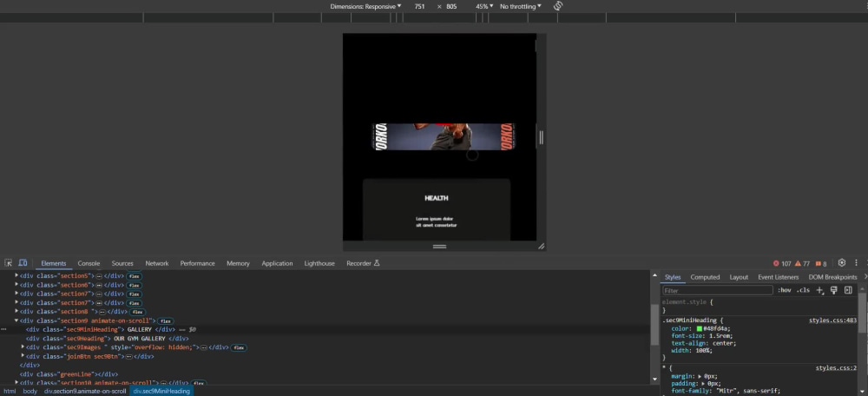The image size is (868, 396).
Task: Click div.sec9MiniHeading breadcrumb
Action: 161,391
